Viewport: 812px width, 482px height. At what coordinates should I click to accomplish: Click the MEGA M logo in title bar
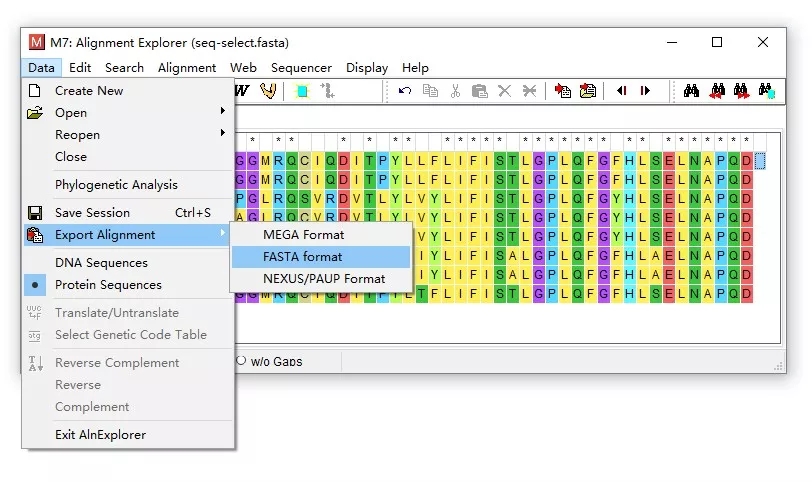click(x=36, y=42)
